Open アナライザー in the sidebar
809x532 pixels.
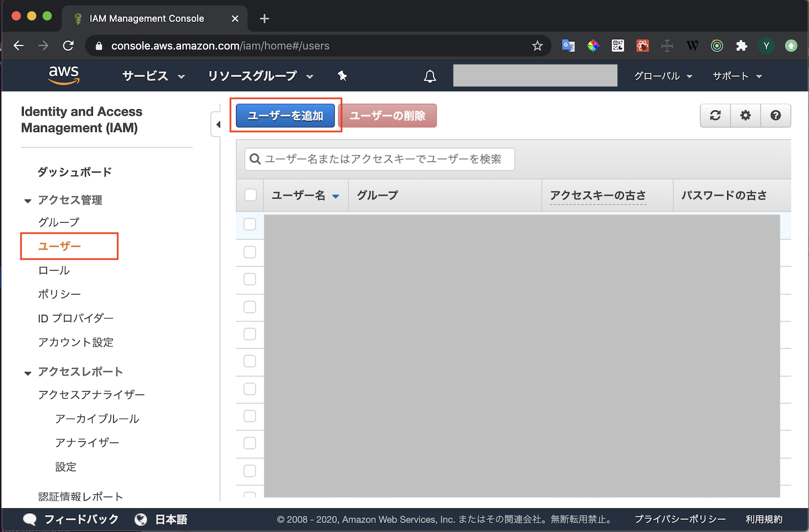(x=87, y=443)
